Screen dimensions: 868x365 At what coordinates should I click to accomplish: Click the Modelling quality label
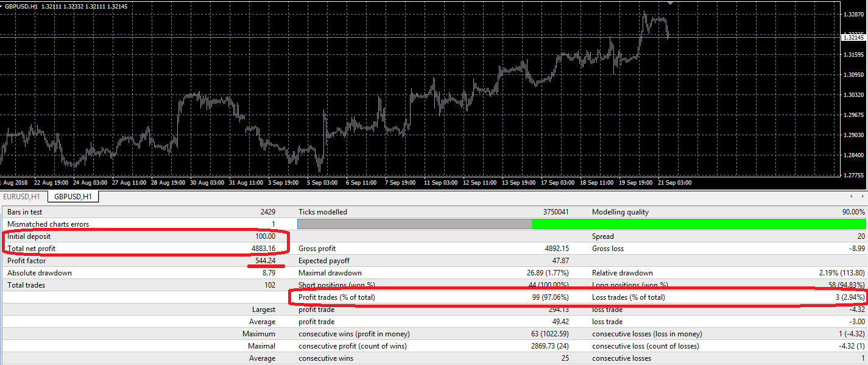tap(620, 212)
